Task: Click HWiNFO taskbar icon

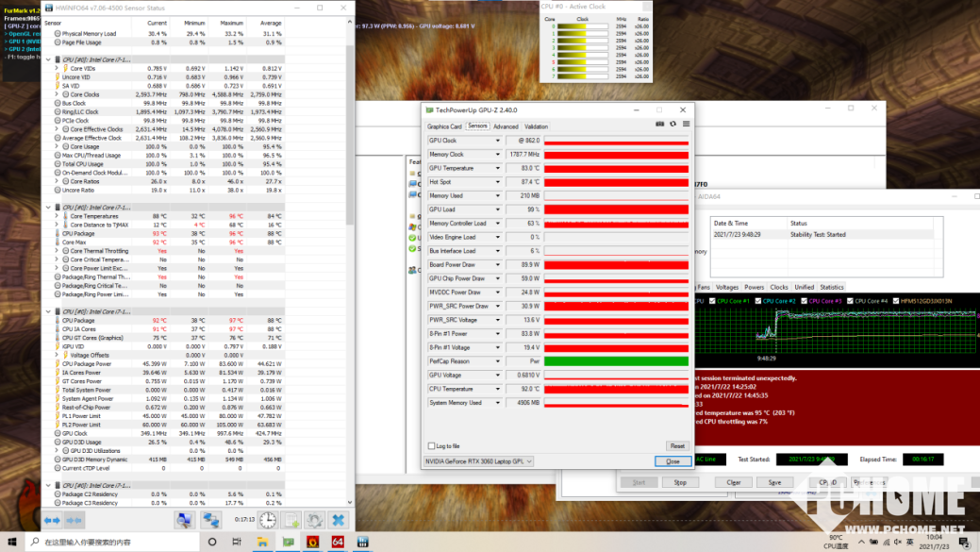Action: [363, 542]
